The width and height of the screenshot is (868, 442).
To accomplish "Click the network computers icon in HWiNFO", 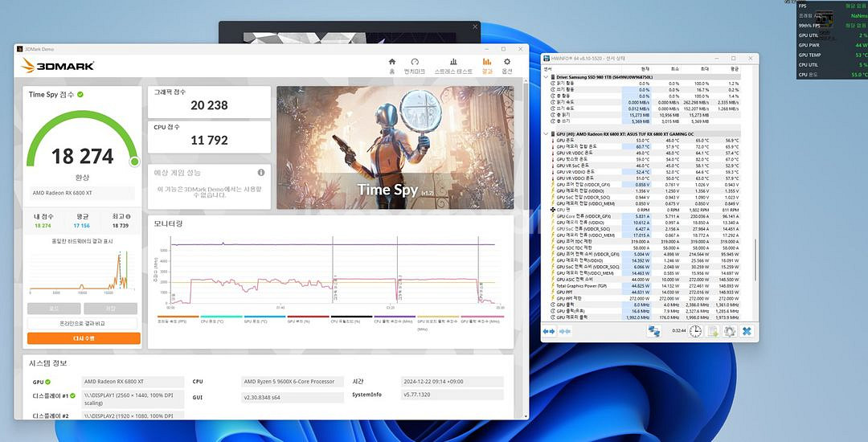I will click(654, 331).
